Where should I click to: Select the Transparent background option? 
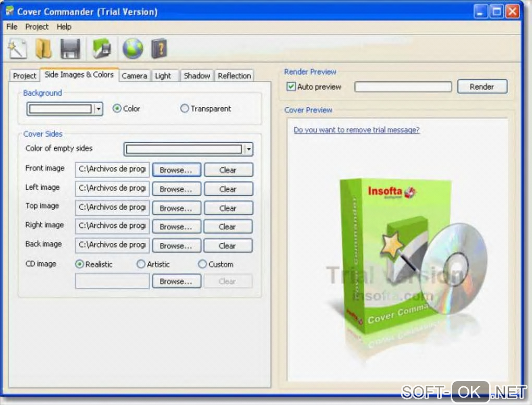(185, 108)
